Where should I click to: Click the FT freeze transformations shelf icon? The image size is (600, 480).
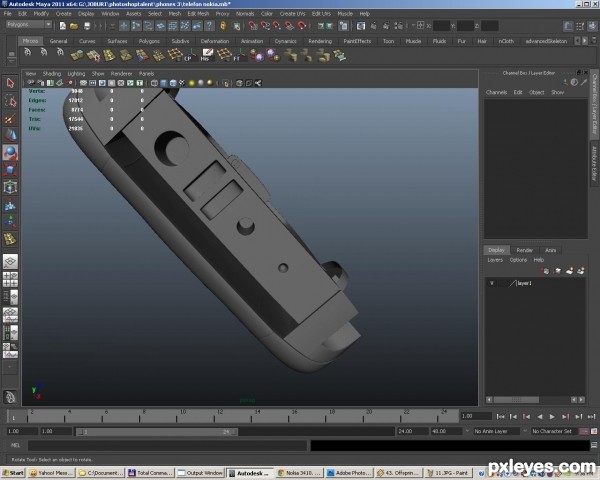tap(240, 55)
